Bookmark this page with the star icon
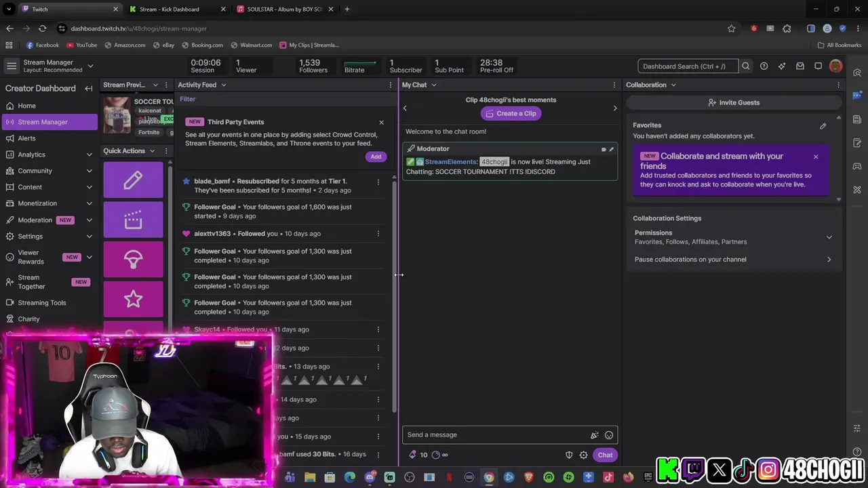Screen dimensions: 868x488 [731, 28]
